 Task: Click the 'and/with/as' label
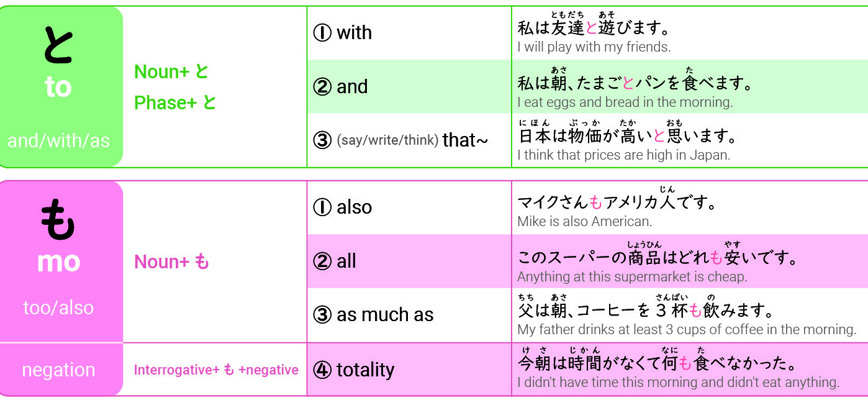(x=58, y=141)
